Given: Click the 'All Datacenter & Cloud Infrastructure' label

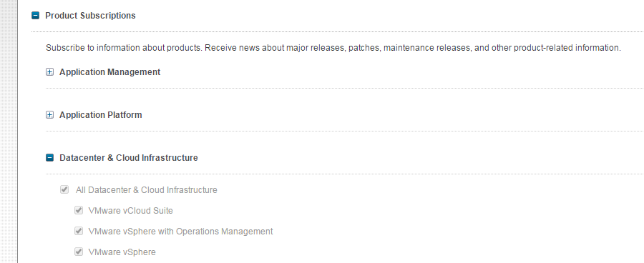Looking at the screenshot, I should tap(147, 190).
